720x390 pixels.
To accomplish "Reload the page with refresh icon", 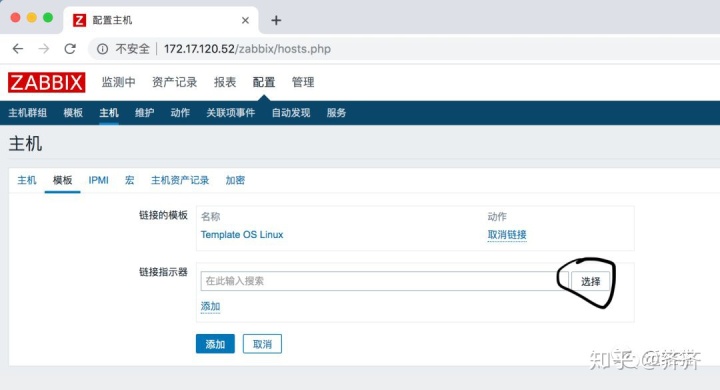I will [x=70, y=49].
